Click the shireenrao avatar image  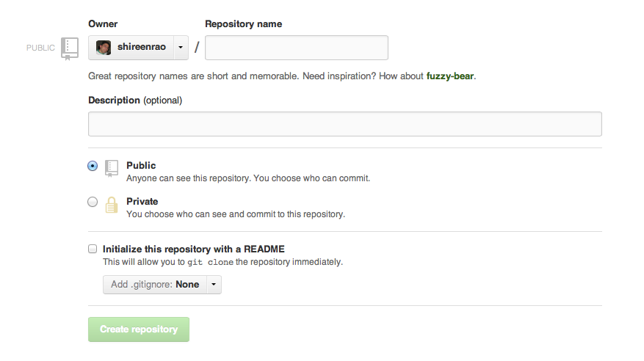104,48
